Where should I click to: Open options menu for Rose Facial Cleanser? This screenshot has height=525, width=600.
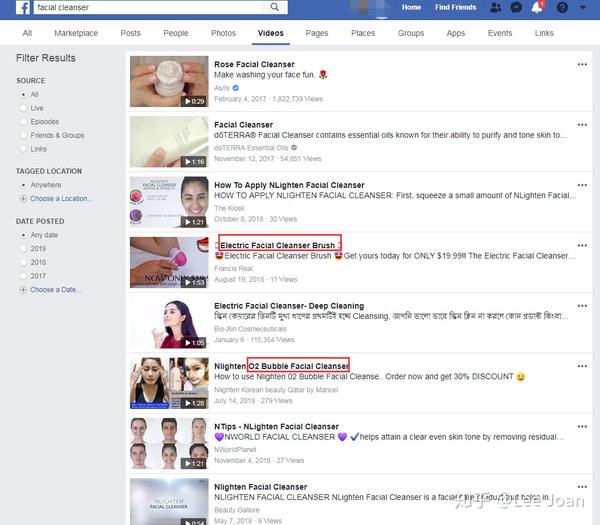click(582, 64)
